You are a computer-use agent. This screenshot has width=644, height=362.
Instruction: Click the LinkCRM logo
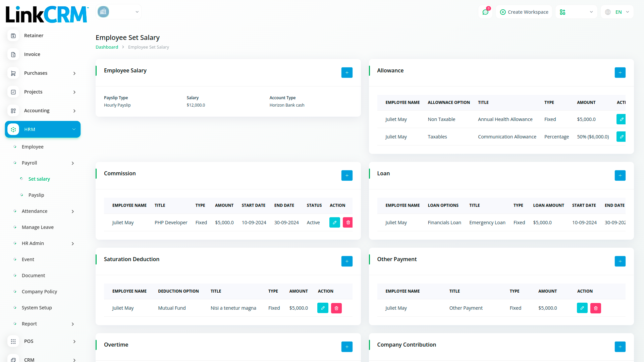[46, 15]
